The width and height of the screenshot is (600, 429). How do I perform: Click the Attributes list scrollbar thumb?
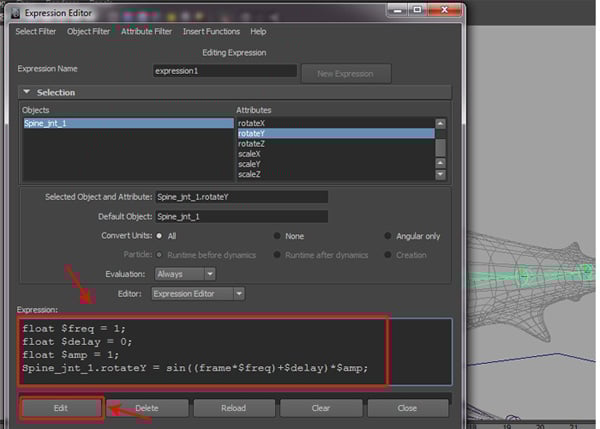tap(440, 147)
